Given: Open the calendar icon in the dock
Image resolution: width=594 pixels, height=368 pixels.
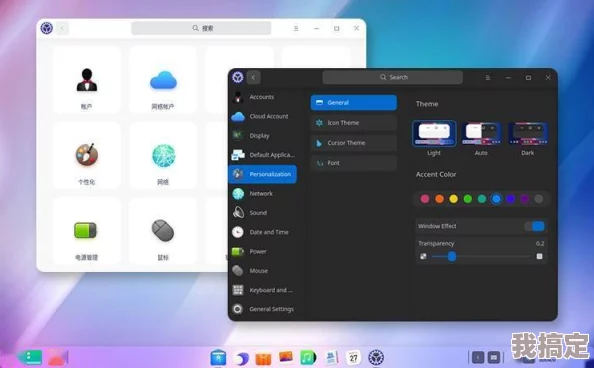Looking at the screenshot, I should pyautogui.click(x=353, y=357).
